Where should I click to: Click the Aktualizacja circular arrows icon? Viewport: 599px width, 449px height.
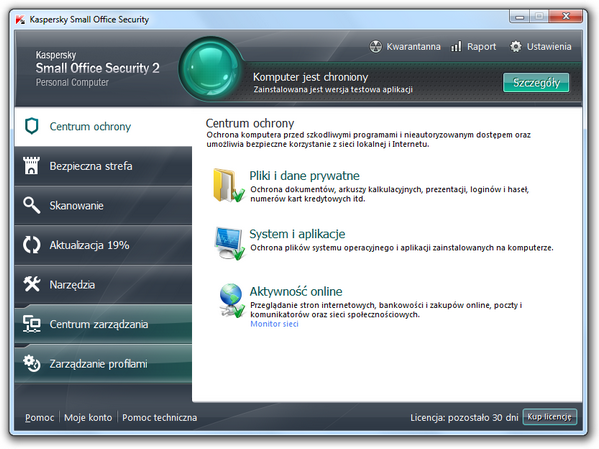coord(31,245)
